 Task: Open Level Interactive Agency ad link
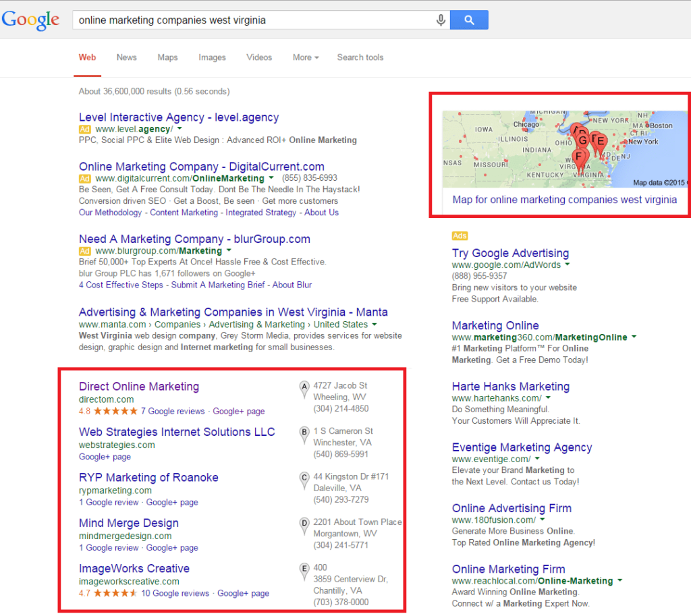pyautogui.click(x=179, y=117)
